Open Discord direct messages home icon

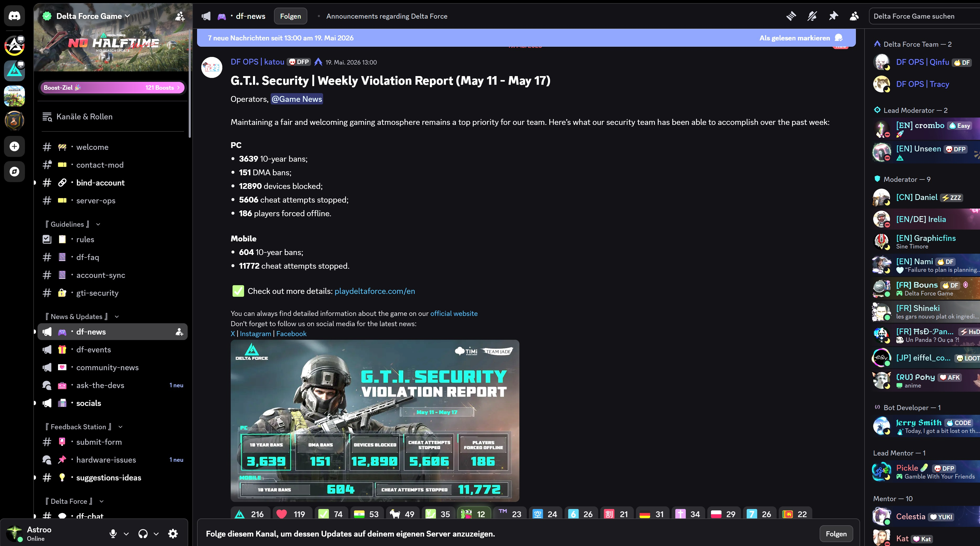point(14,16)
